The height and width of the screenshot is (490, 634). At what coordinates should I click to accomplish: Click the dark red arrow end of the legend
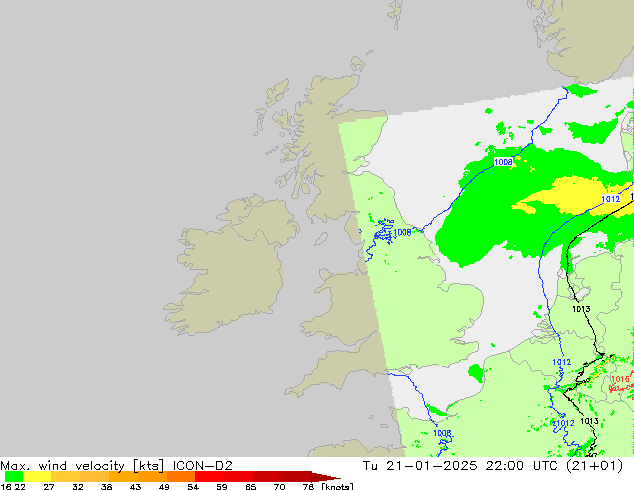point(326,477)
